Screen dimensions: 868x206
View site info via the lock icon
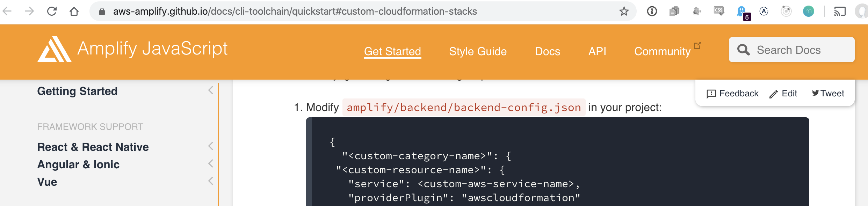point(102,12)
